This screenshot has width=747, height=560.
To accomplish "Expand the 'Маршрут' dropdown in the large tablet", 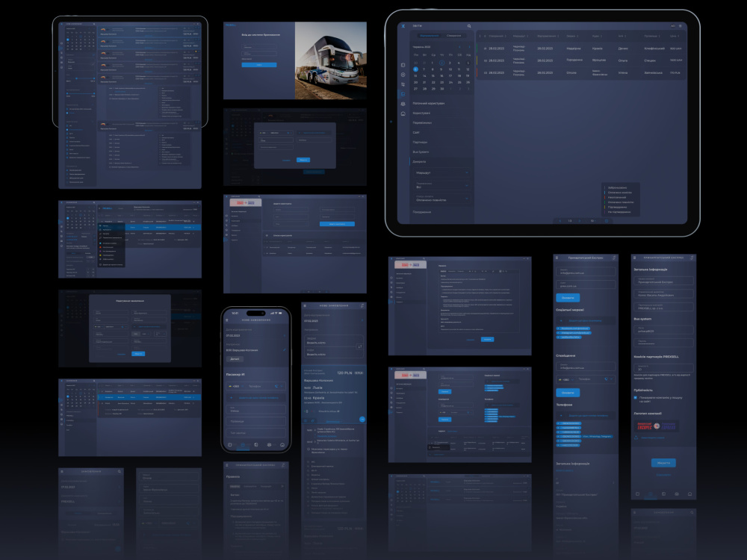I will pyautogui.click(x=442, y=173).
